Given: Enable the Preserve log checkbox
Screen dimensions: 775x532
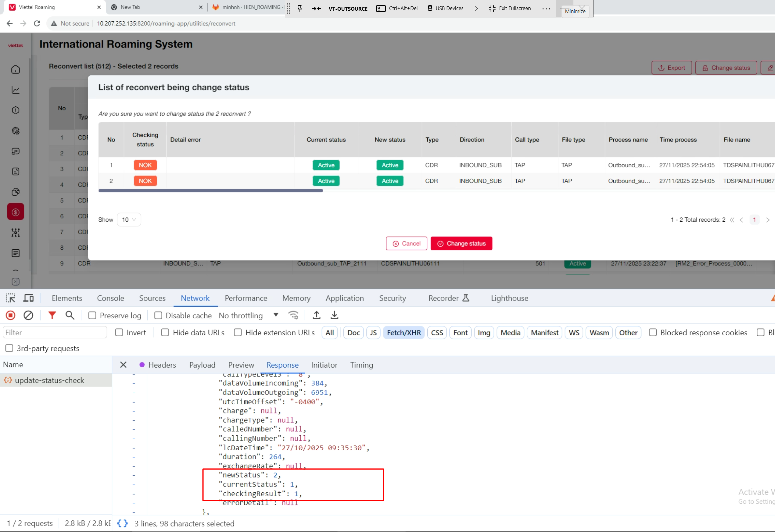Looking at the screenshot, I should [92, 315].
